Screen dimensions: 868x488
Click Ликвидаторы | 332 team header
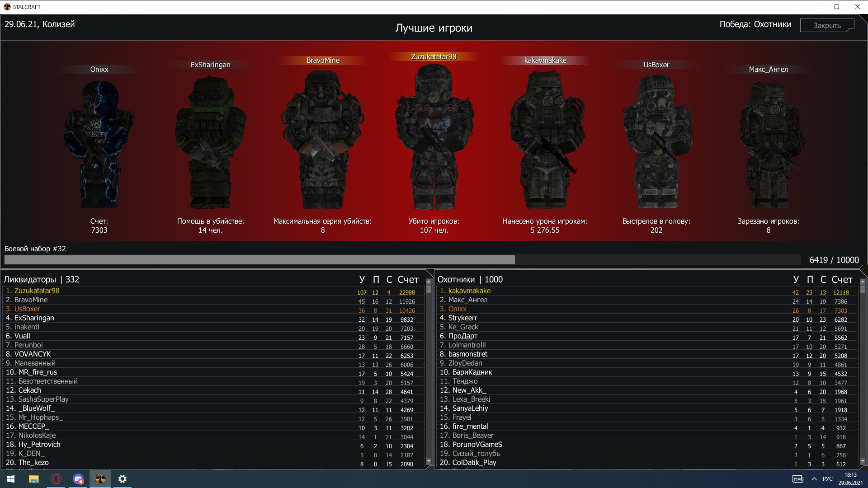42,280
